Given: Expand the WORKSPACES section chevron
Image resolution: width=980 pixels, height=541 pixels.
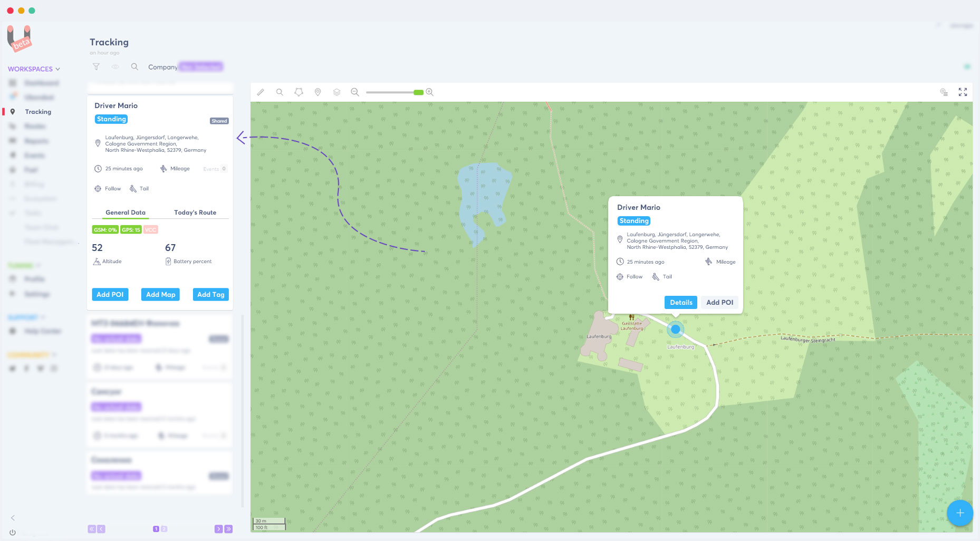Looking at the screenshot, I should [x=58, y=69].
